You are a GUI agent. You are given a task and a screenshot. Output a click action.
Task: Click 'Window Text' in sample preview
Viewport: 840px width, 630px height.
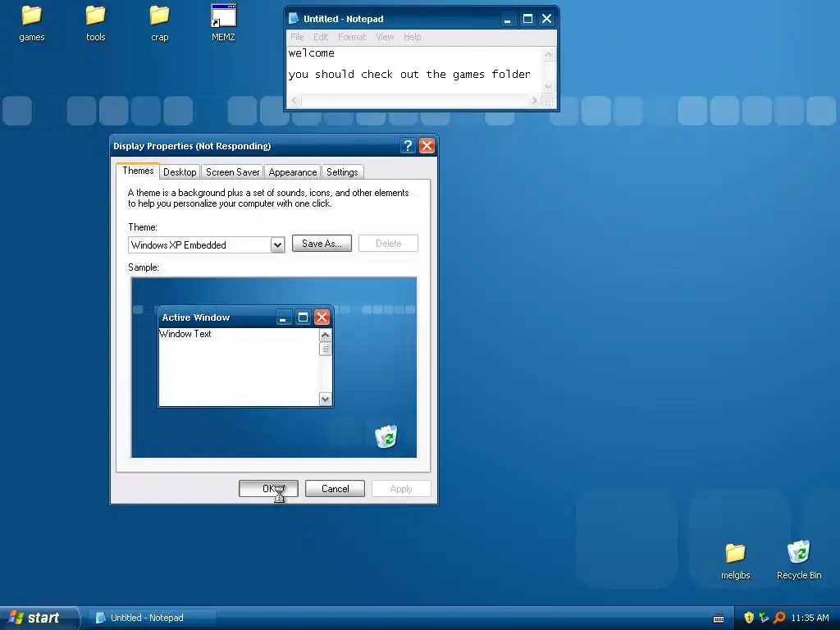pos(185,334)
